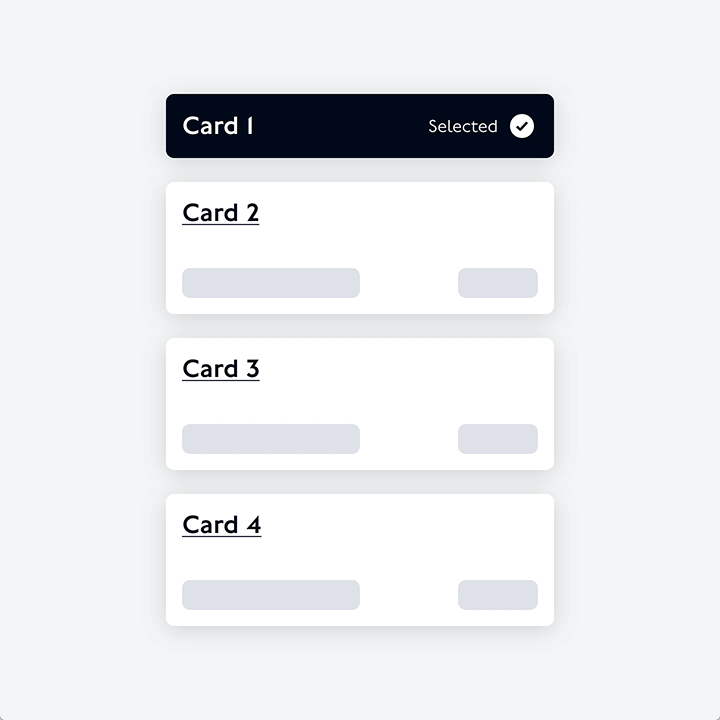The height and width of the screenshot is (720, 720).
Task: Click the small gray placeholder in Card 3
Action: [498, 439]
